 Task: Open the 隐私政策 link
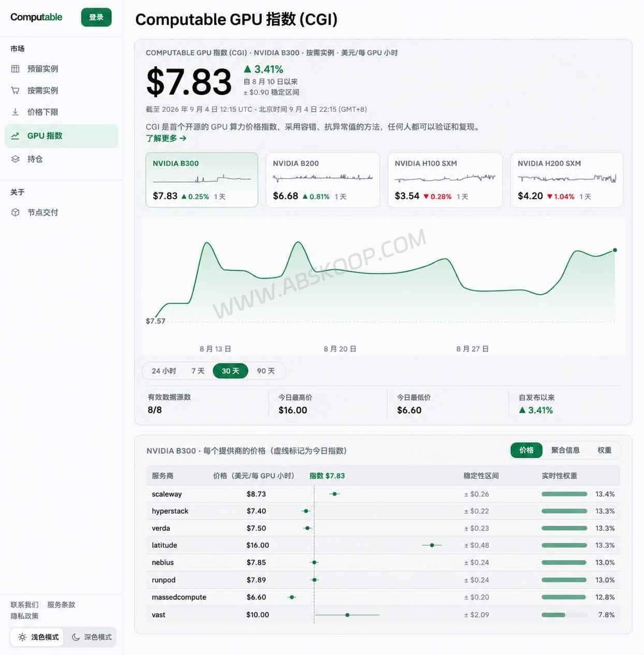(24, 616)
